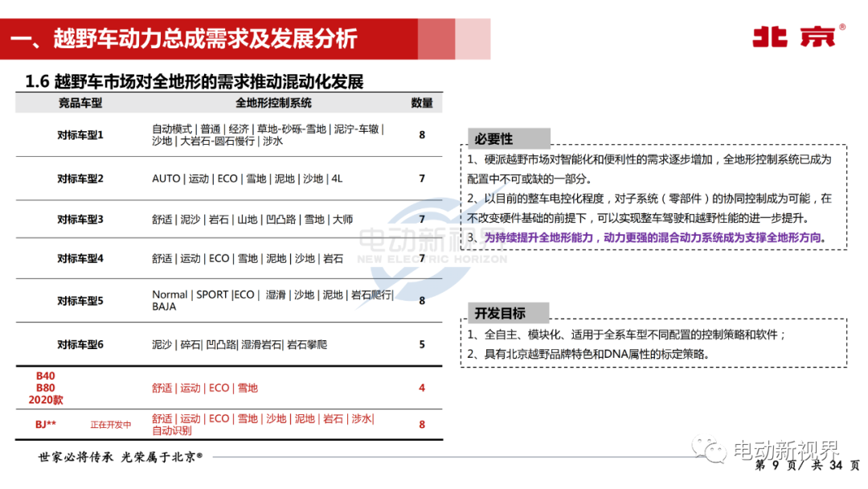Select goal 1 全自主、模块化 text
This screenshot has height=489, width=868.
click(627, 335)
